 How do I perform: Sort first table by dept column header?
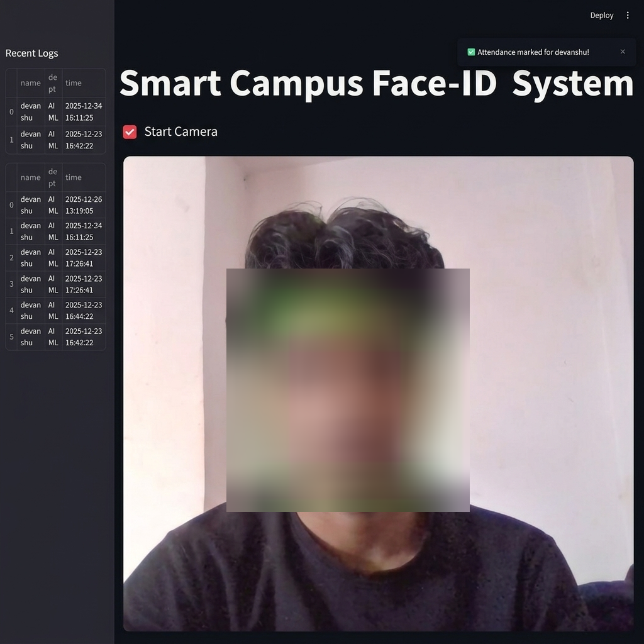pyautogui.click(x=53, y=83)
